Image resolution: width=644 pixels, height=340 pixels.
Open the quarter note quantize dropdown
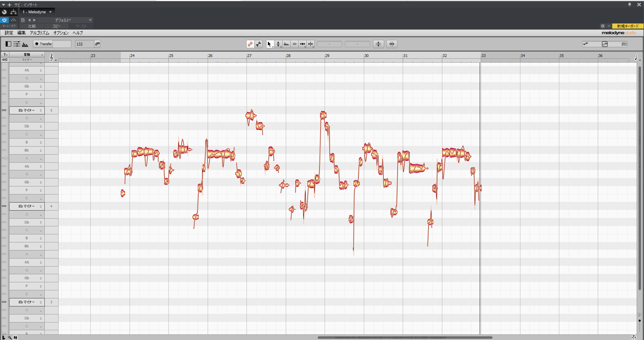(637, 57)
